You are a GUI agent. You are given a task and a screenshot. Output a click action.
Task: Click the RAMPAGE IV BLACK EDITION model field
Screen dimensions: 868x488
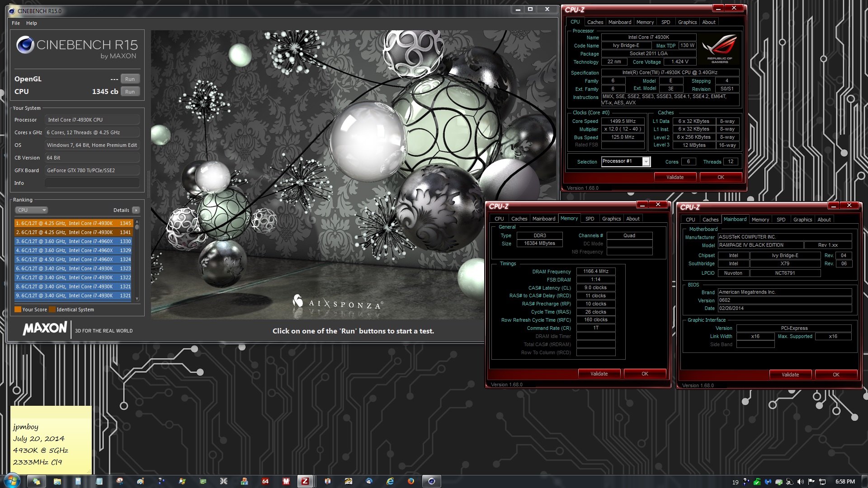coord(760,245)
